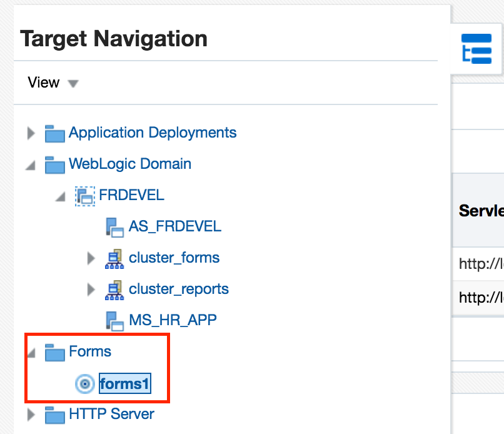The width and height of the screenshot is (504, 434).
Task: Select the FRDEVEL domain icon
Action: click(x=85, y=195)
